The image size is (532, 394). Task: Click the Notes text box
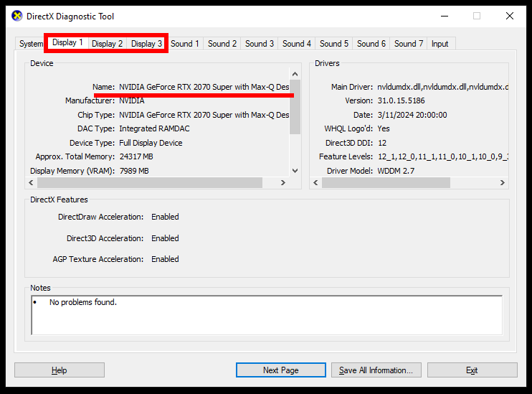(x=267, y=315)
